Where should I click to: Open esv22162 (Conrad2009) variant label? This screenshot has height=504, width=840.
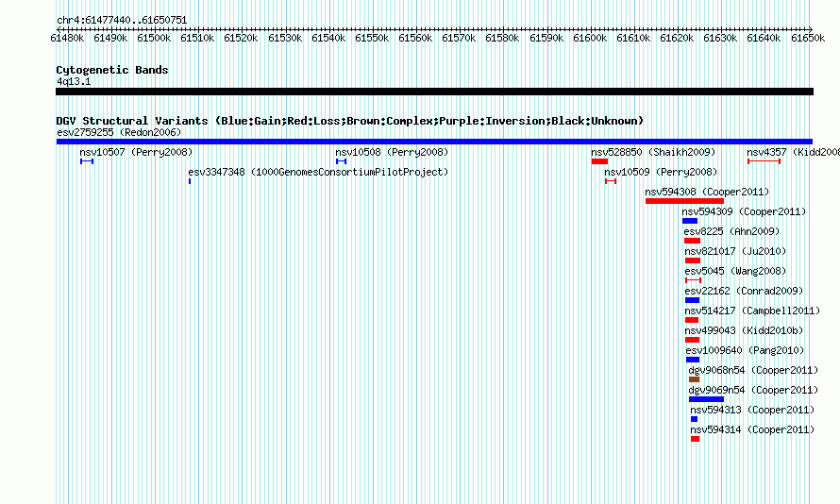(744, 291)
